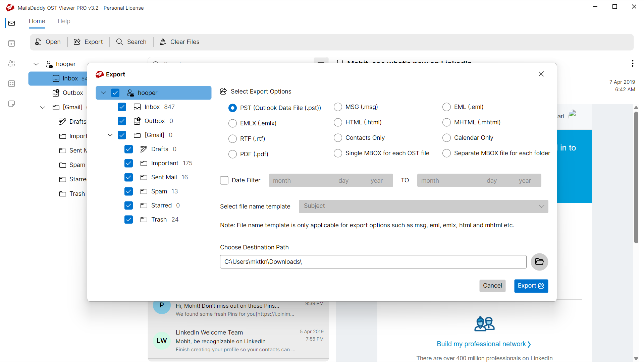Viewport: 644px width, 362px height.
Task: Close the Export dialog
Action: (x=541, y=74)
